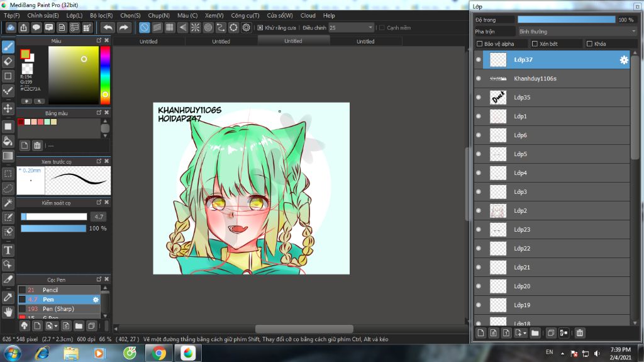Viewport: 644px width, 362px height.
Task: Select the Lasso selection tool
Action: point(8,188)
